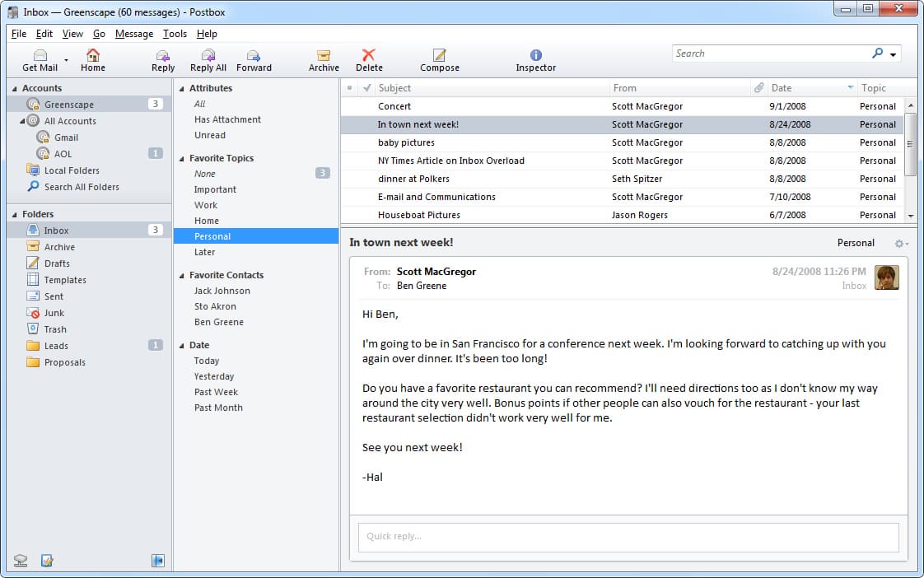This screenshot has width=924, height=578.
Task: Open the Help menu
Action: point(207,34)
